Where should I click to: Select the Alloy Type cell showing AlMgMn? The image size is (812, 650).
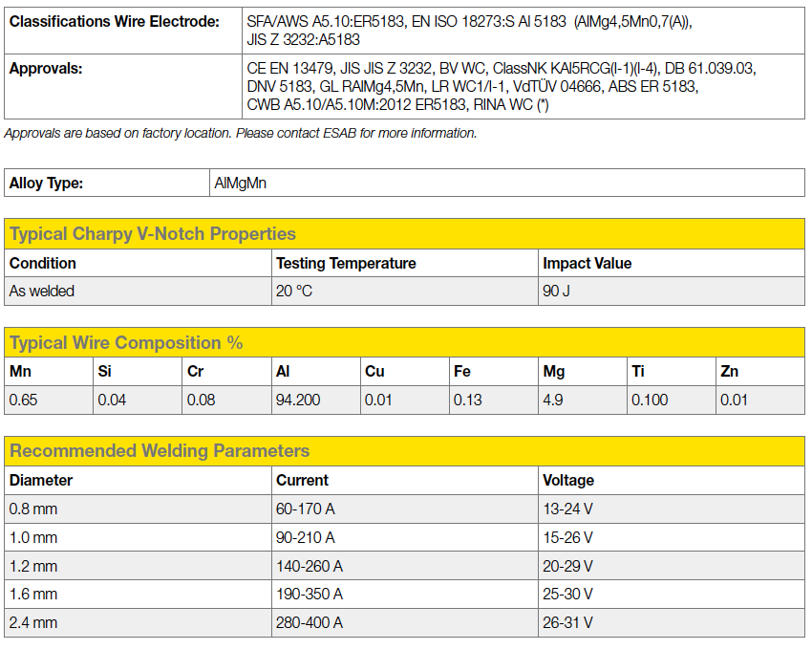pos(248,183)
